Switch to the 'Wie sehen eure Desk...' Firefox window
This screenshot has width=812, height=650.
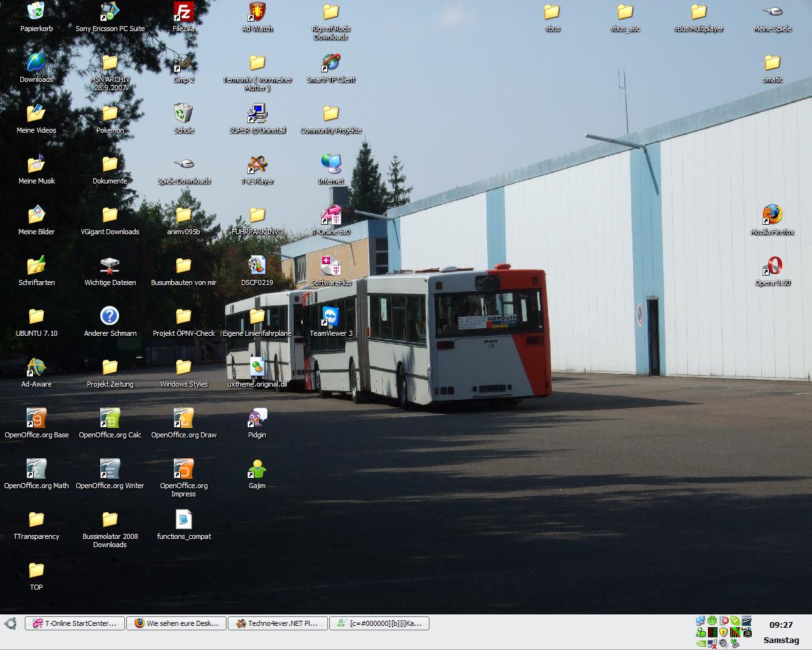pyautogui.click(x=176, y=623)
